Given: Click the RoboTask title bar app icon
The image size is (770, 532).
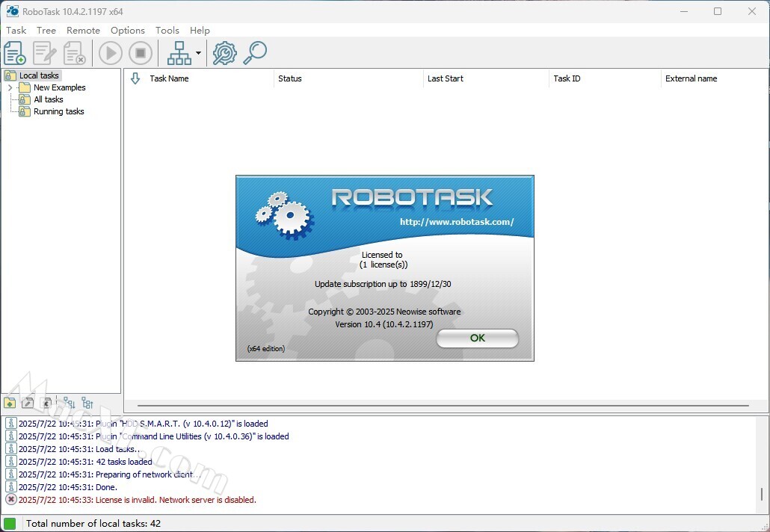Looking at the screenshot, I should 12,11.
